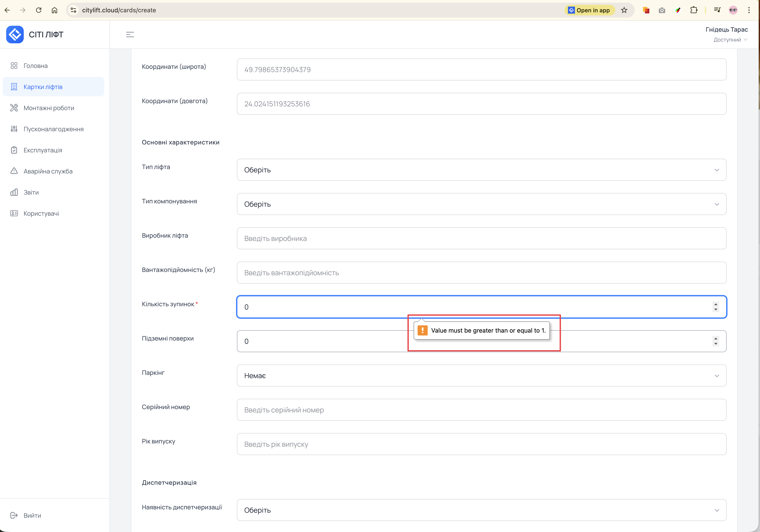Open the Паркінг dropdown
This screenshot has height=532, width=760.
(x=481, y=375)
